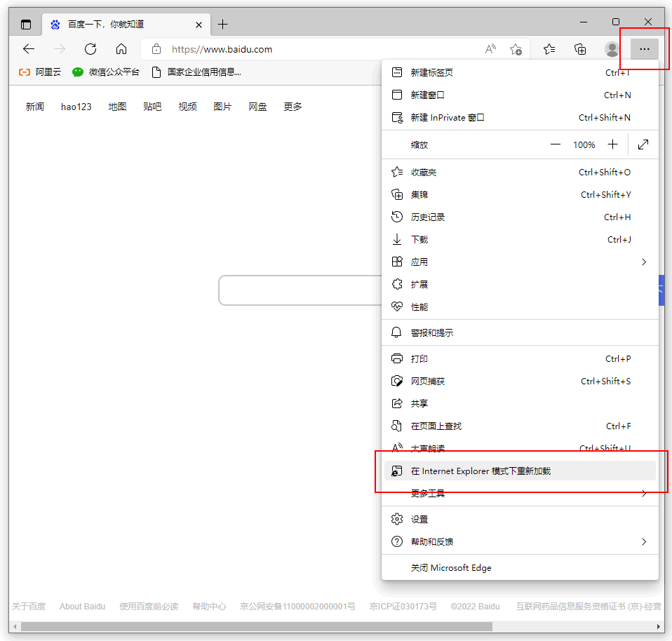Start Read Aloud from address bar
This screenshot has width=672, height=641.
[490, 49]
